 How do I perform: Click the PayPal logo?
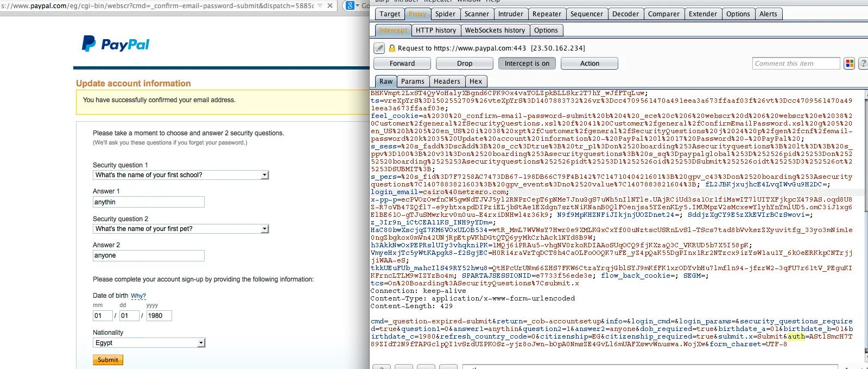(x=116, y=44)
